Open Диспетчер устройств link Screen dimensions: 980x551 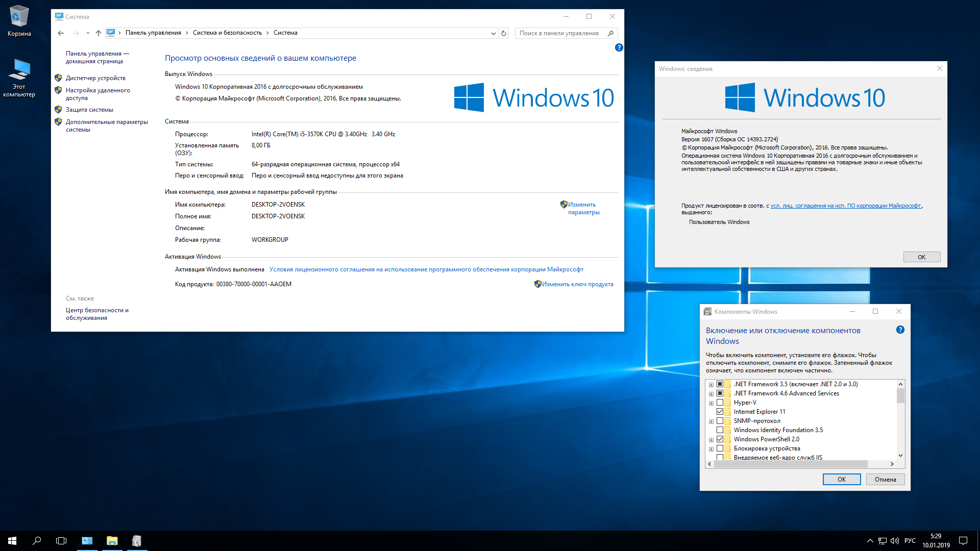95,78
